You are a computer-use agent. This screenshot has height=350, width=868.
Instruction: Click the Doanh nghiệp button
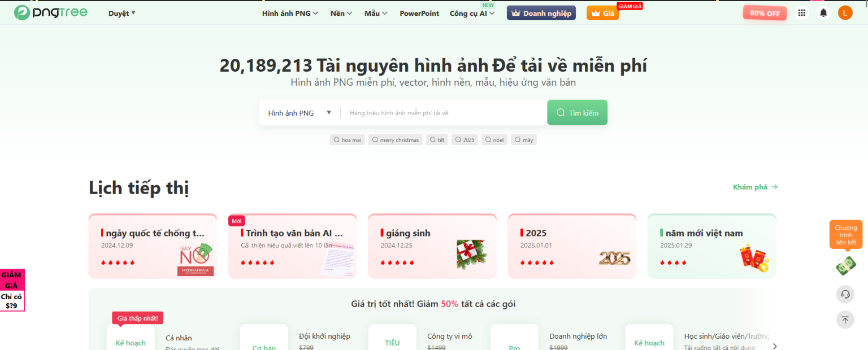[541, 12]
